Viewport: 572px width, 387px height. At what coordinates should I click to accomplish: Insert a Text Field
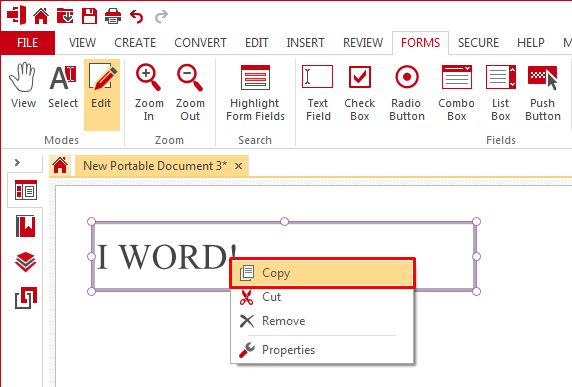pyautogui.click(x=318, y=93)
